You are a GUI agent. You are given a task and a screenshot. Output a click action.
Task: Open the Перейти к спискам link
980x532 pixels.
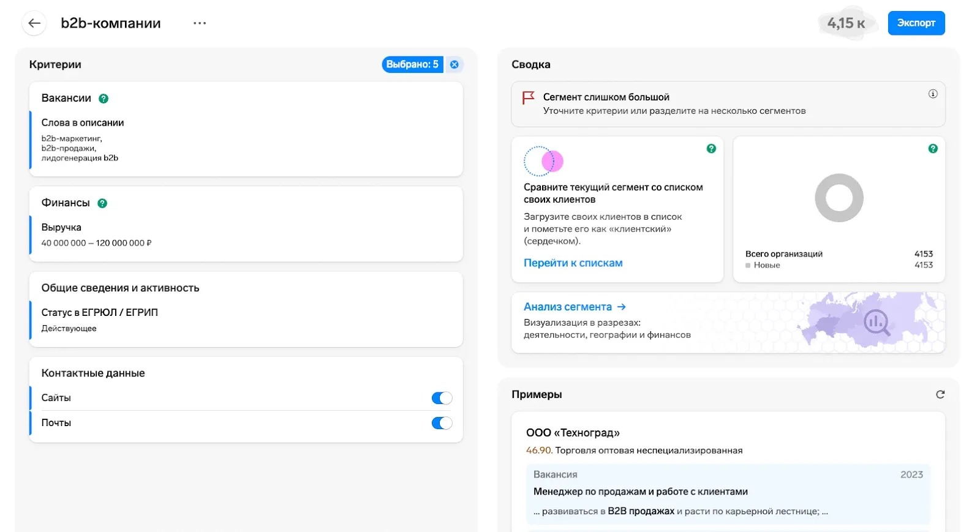573,263
